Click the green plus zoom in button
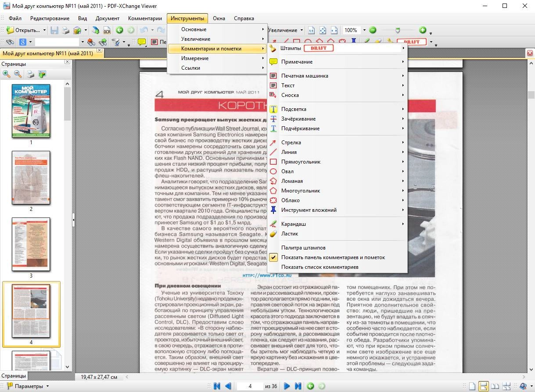 pyautogui.click(x=423, y=30)
